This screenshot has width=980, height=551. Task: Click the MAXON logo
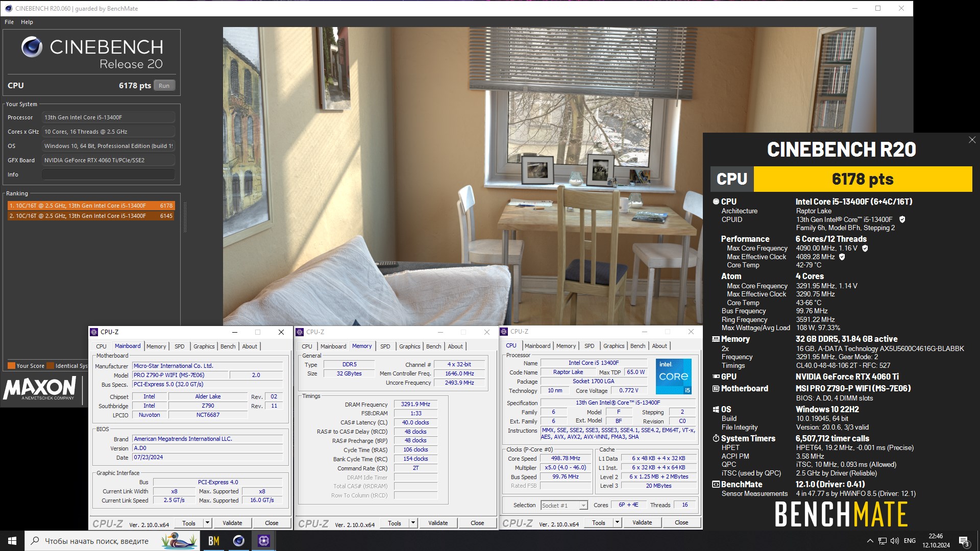[x=40, y=389]
